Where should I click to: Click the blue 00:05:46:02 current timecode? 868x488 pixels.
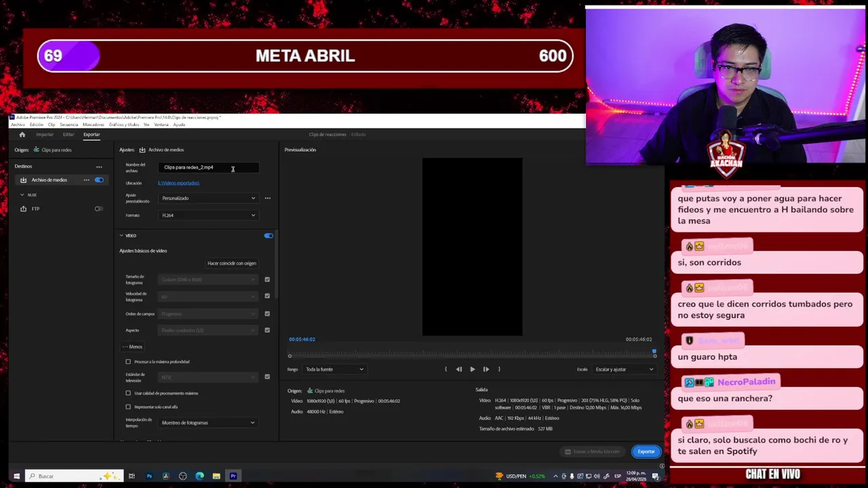tap(302, 339)
